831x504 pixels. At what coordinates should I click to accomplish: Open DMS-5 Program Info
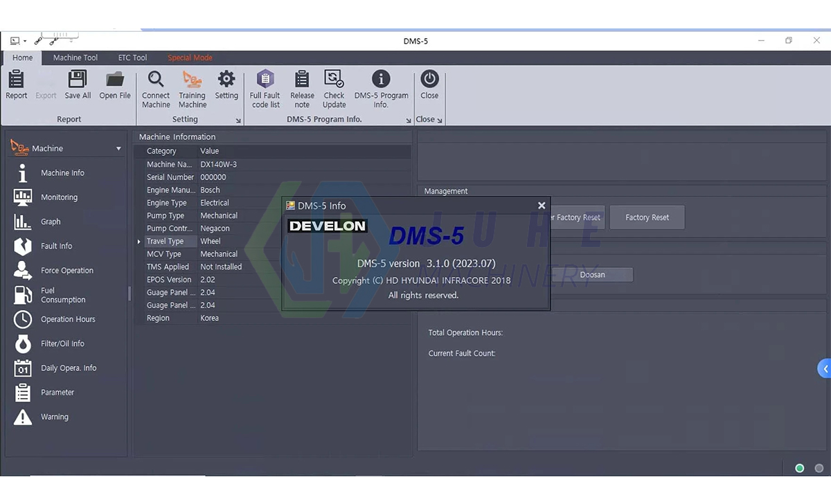tap(381, 87)
